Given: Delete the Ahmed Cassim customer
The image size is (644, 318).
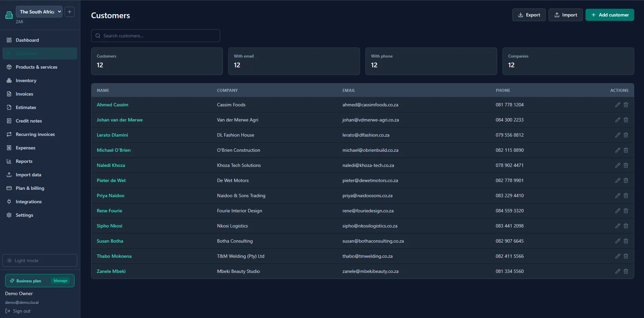Looking at the screenshot, I should point(626,105).
